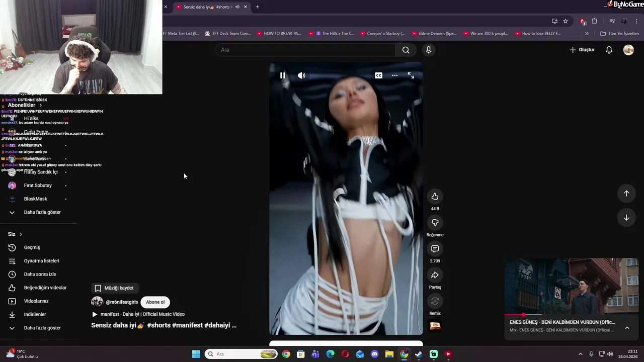Image resolution: width=644 pixels, height=362 pixels.
Task: Go to the next Short arrow
Action: [x=626, y=218]
